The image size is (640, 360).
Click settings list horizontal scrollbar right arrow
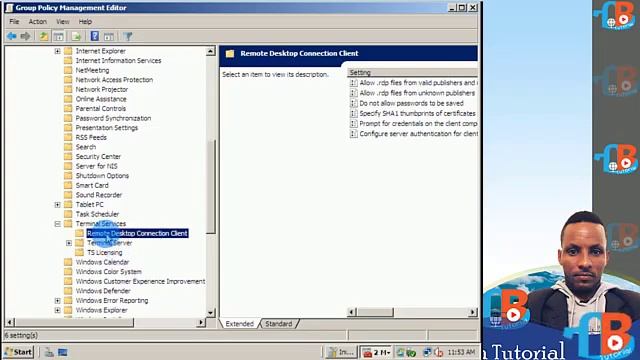473,312
